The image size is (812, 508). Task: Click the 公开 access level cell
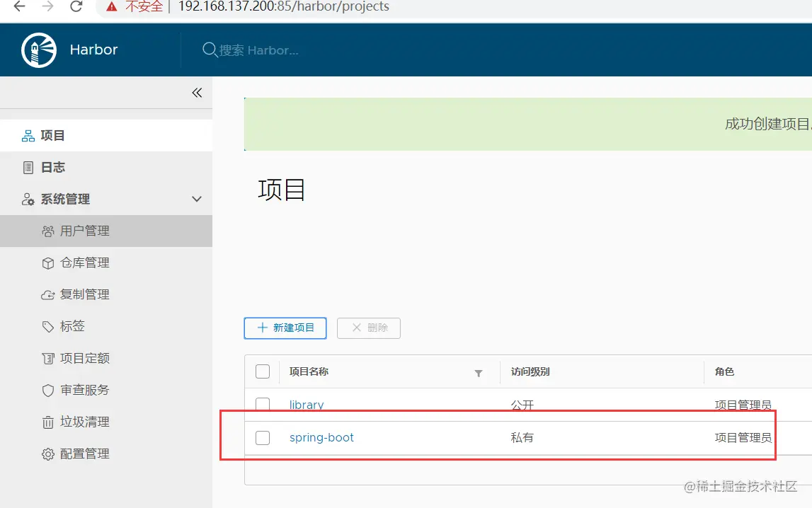click(x=522, y=405)
